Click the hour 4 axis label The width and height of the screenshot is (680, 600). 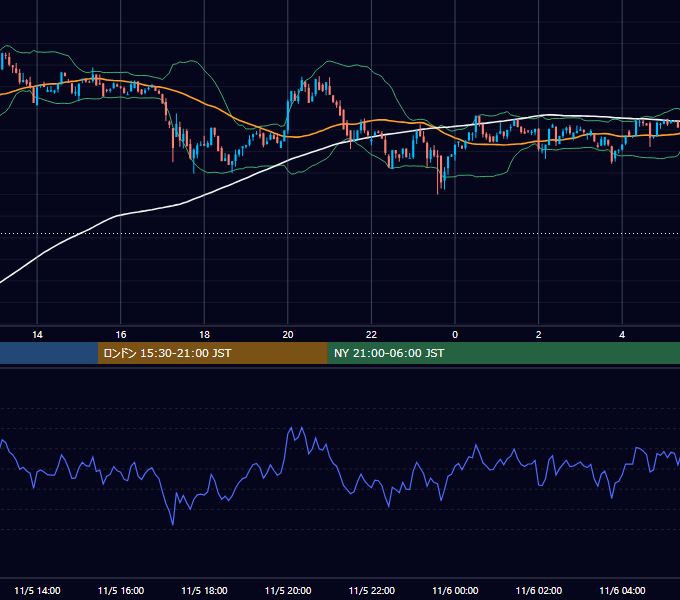pos(622,335)
